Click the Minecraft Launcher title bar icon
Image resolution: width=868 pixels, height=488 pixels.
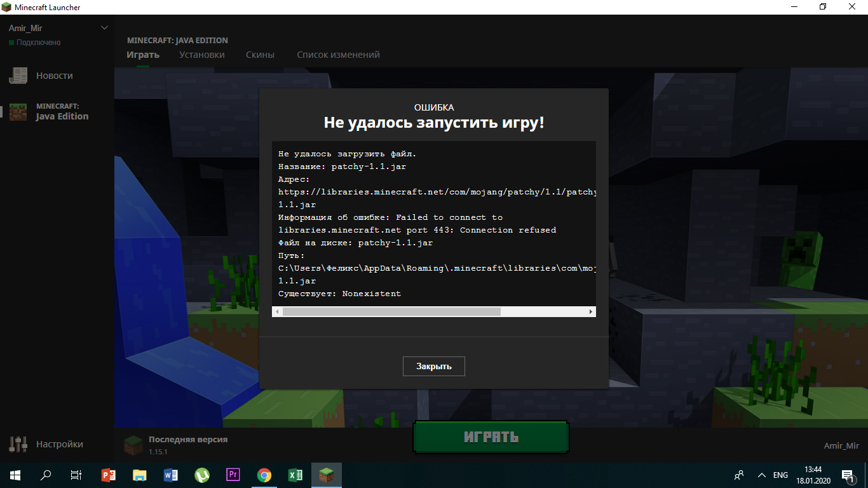click(x=7, y=7)
